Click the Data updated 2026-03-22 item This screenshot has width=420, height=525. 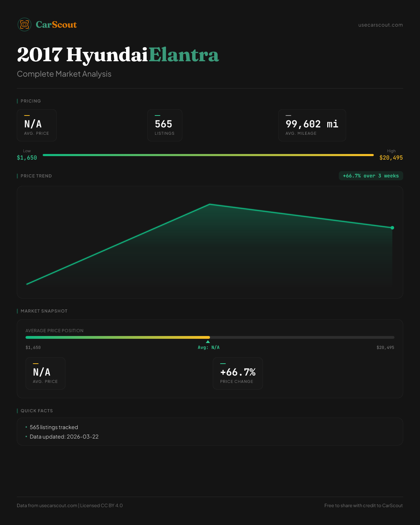click(64, 437)
